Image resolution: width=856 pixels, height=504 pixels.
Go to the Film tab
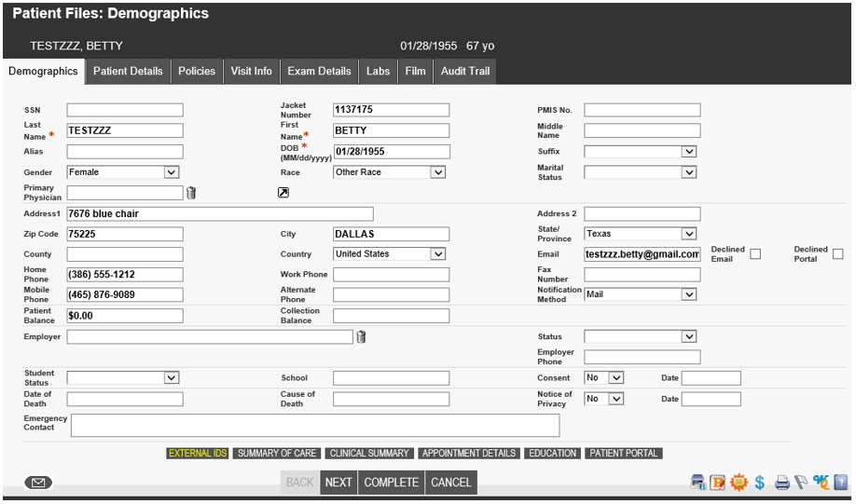click(x=416, y=72)
